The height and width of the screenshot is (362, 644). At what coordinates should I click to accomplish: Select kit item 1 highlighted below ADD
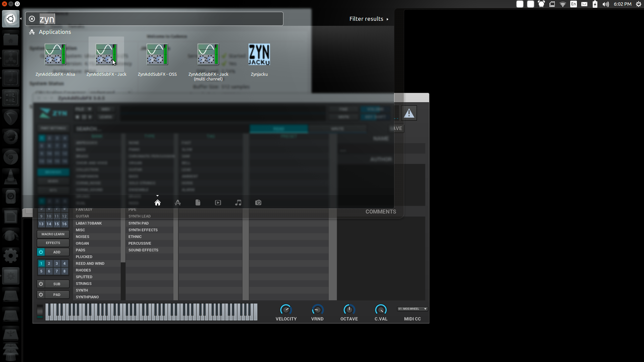coord(41,263)
